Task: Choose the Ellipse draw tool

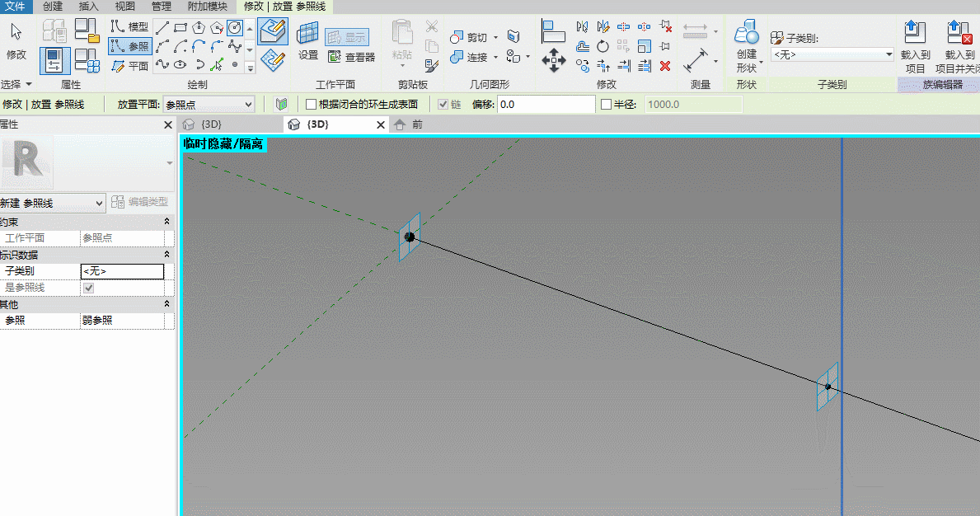Action: pos(181,64)
